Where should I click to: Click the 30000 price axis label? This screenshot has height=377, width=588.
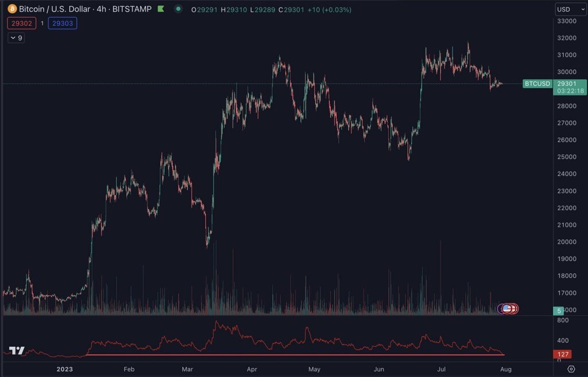tap(567, 72)
